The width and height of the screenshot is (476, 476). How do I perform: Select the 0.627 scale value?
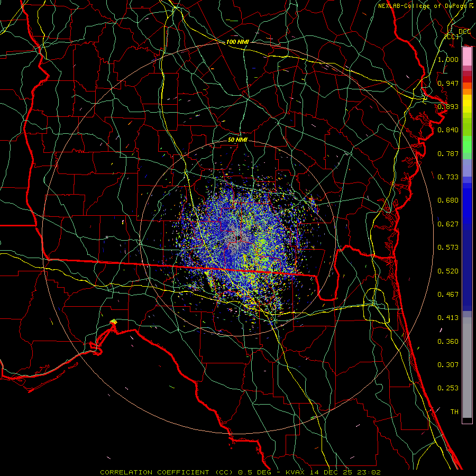pos(448,224)
